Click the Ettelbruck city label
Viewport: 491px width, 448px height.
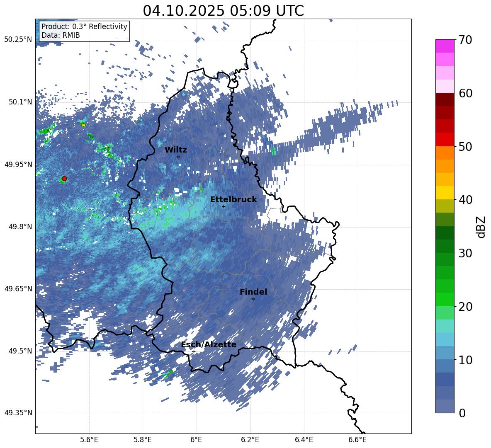pyautogui.click(x=233, y=200)
